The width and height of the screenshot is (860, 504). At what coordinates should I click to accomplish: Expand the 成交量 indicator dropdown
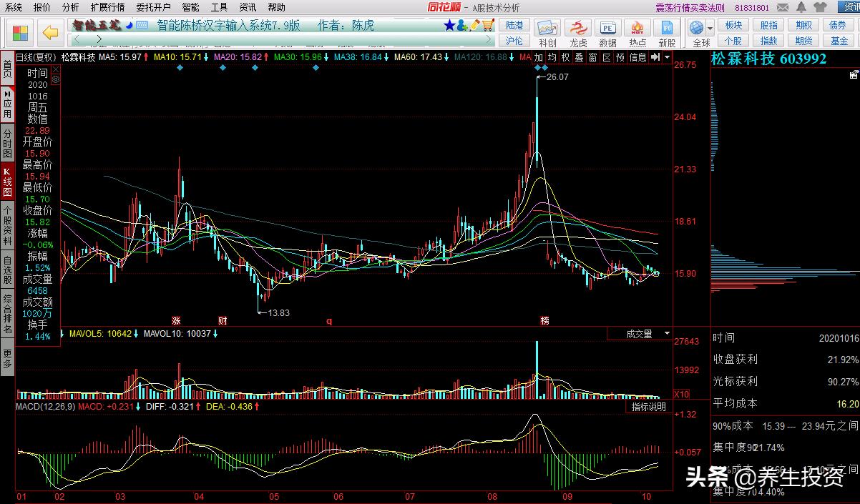667,334
